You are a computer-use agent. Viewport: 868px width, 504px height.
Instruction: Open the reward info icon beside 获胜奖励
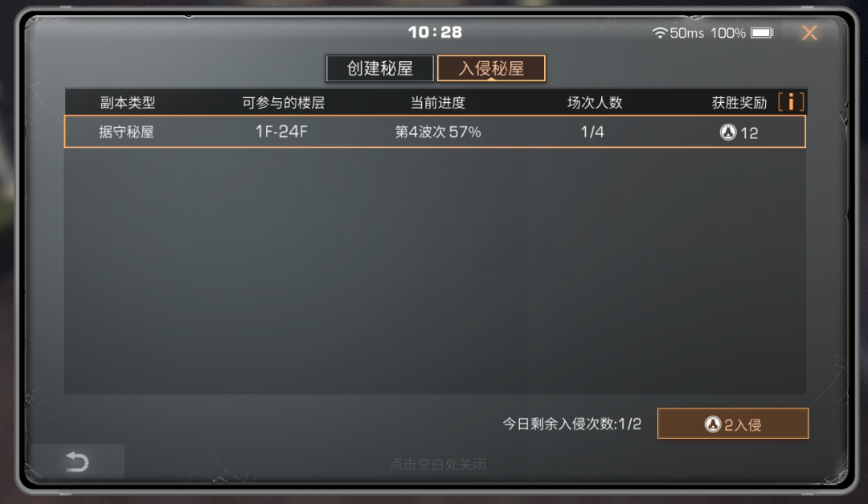click(x=791, y=102)
